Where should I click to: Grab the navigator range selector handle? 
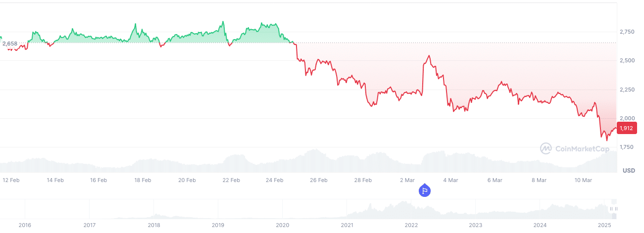(614, 209)
